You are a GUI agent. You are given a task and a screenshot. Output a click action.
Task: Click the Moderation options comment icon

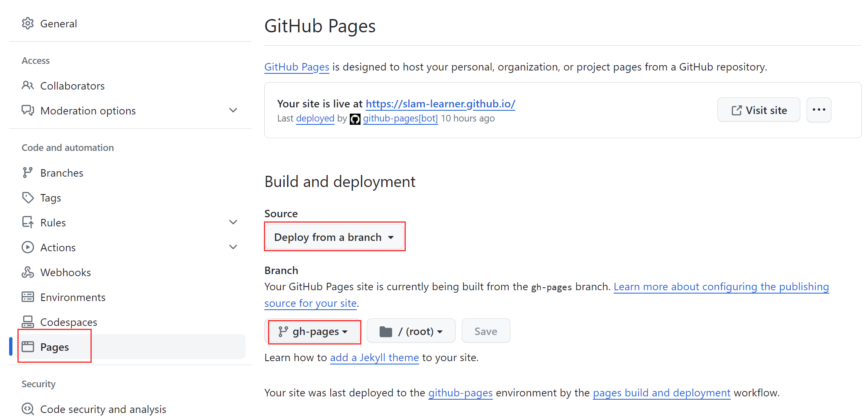click(28, 110)
